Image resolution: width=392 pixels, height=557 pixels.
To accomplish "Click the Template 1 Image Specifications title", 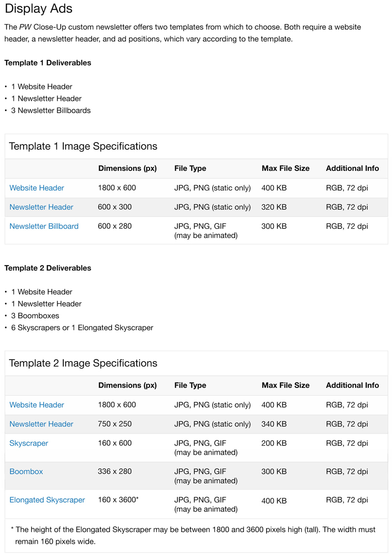I will [83, 146].
